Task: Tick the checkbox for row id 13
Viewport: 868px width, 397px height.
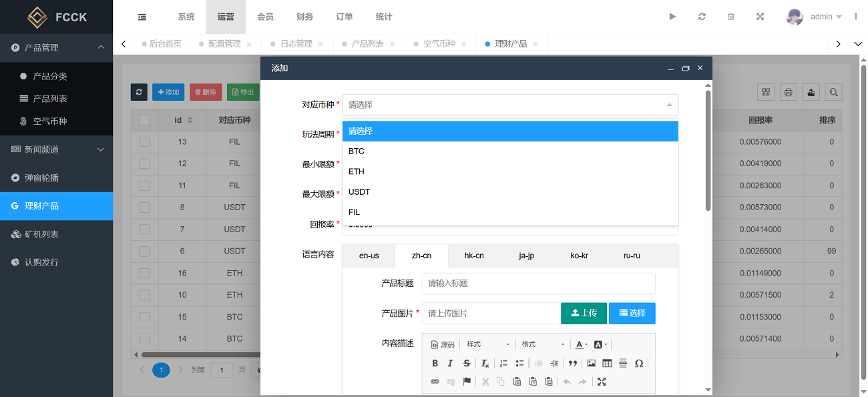Action: coord(144,142)
